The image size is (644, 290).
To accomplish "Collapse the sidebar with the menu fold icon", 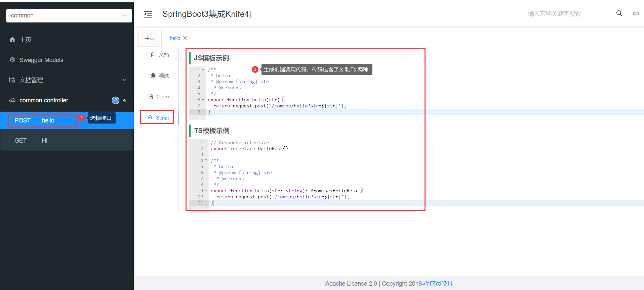I will pos(148,14).
